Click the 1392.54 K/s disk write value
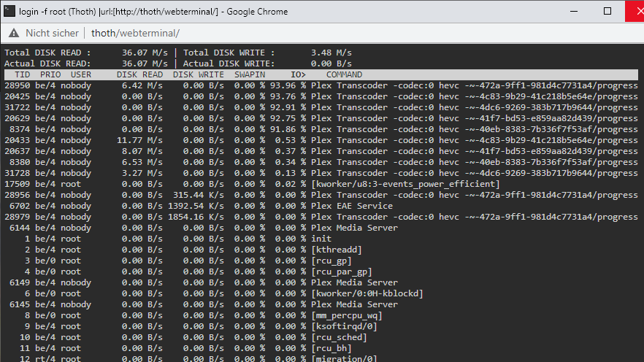 196,206
